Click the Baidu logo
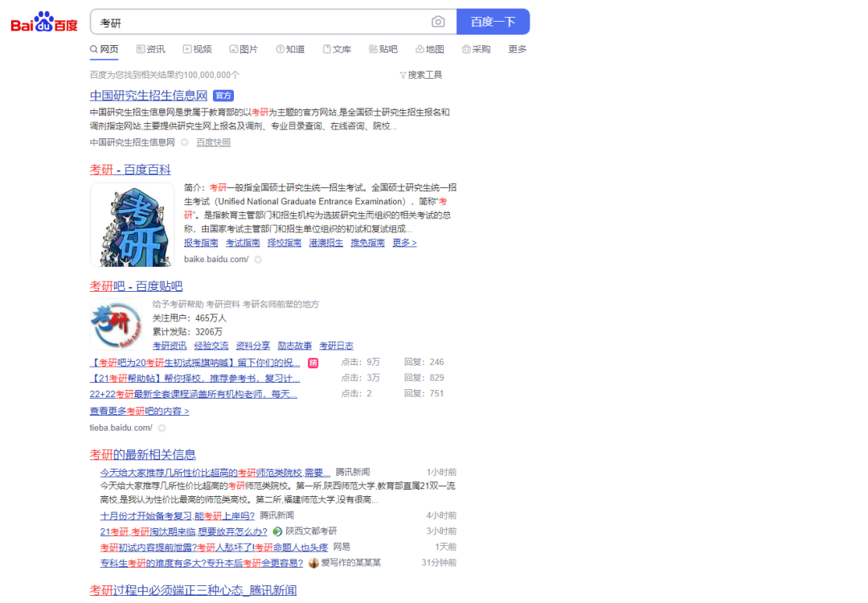 point(44,22)
